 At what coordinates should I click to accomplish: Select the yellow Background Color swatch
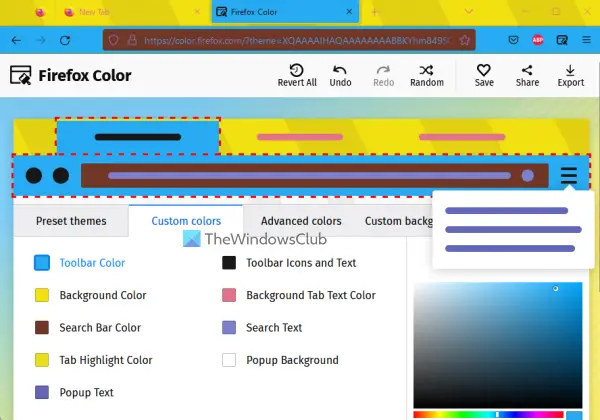click(x=42, y=295)
